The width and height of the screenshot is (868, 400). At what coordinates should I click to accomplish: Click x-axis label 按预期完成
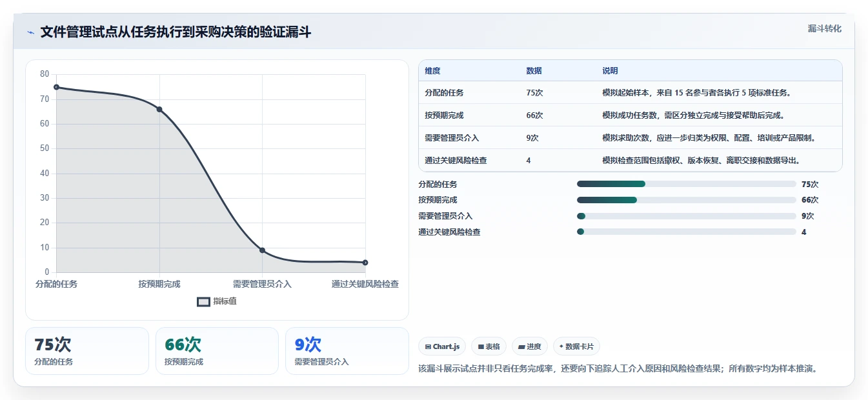point(159,284)
